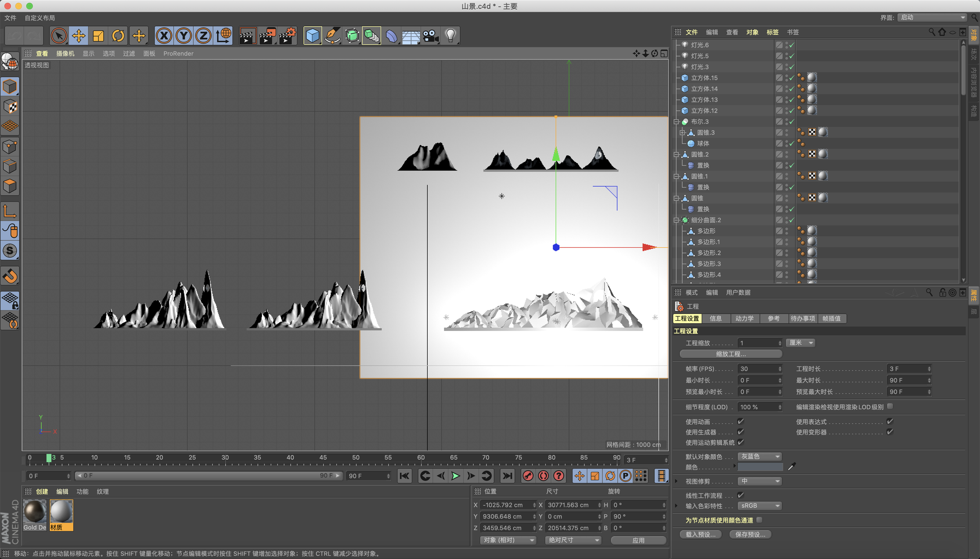Open the 界面 启动 layout dropdown
This screenshot has height=559, width=980.
[x=932, y=17]
